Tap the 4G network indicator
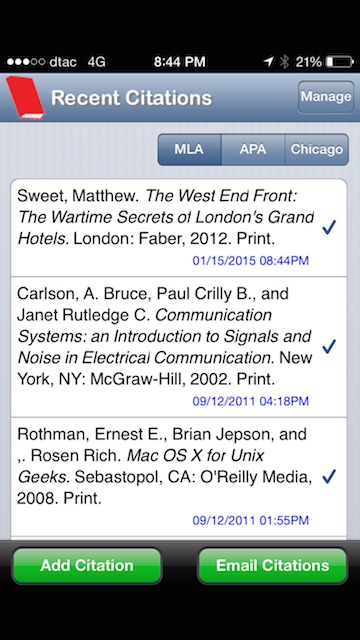This screenshot has height=640, width=360. point(97,62)
